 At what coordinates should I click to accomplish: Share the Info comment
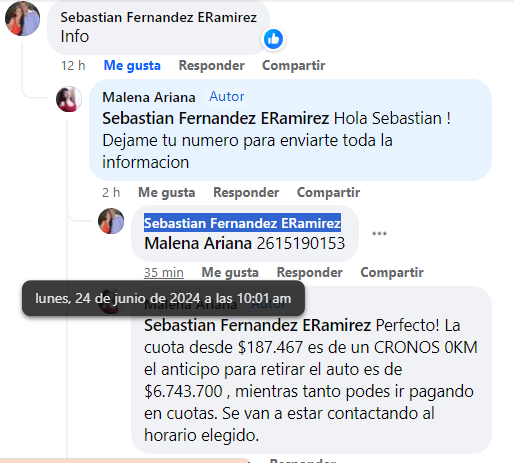click(x=294, y=65)
